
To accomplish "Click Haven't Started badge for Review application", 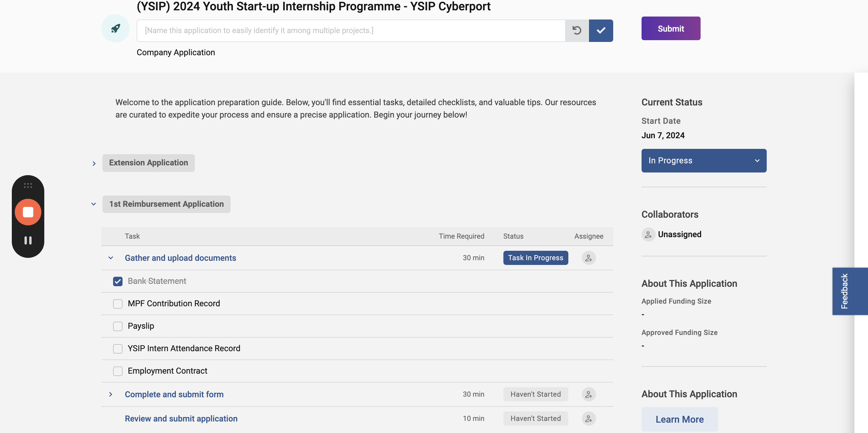I will tap(536, 419).
